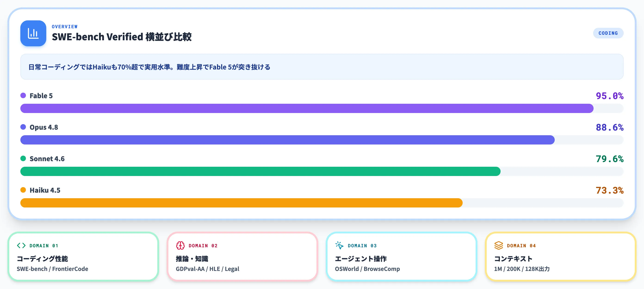Click the cursor click icon in Domain 03

click(x=339, y=245)
